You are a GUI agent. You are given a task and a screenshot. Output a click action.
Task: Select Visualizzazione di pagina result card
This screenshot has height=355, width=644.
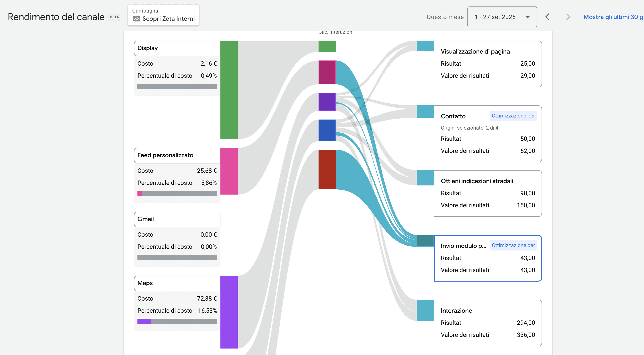[488, 64]
